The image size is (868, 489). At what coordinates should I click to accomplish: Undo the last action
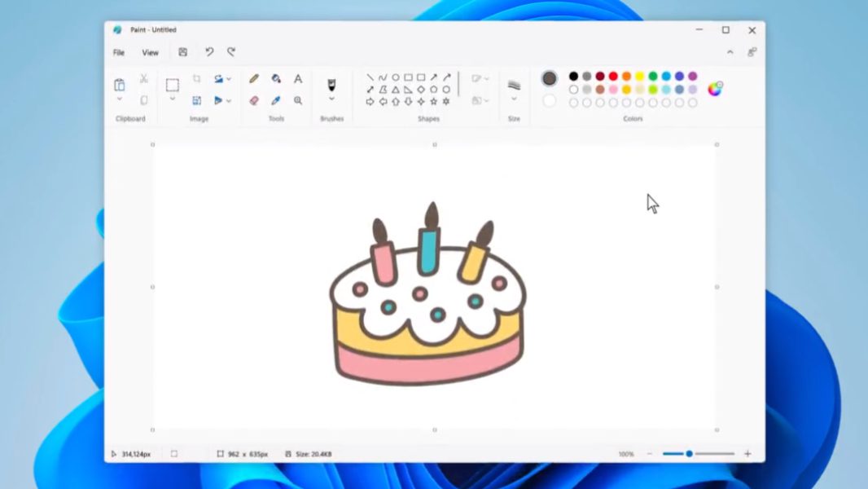point(209,52)
